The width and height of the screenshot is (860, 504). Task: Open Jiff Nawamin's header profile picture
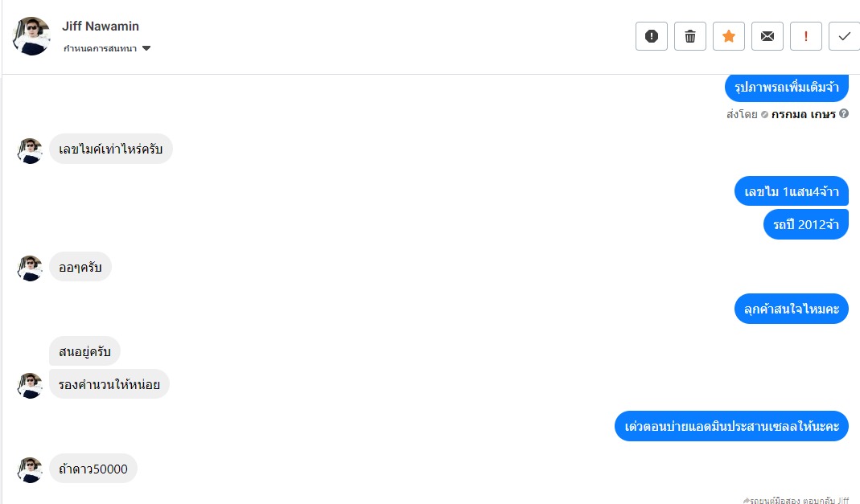point(32,36)
